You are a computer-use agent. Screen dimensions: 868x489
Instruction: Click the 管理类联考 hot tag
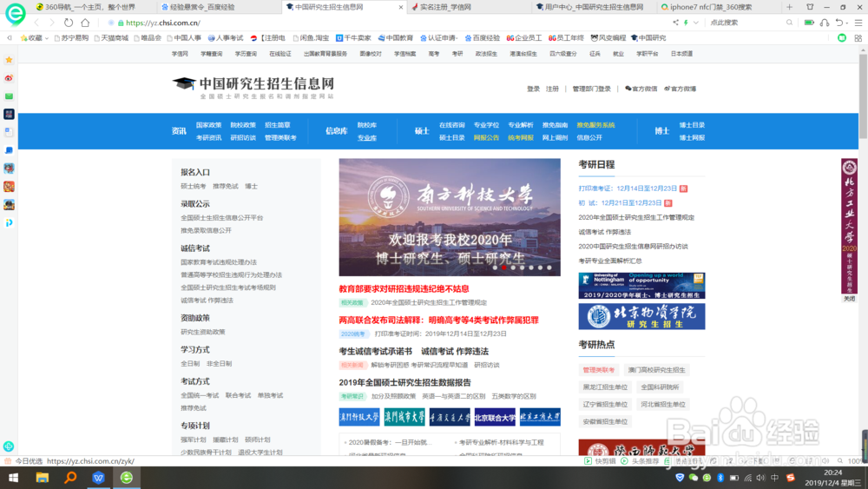pyautogui.click(x=598, y=370)
